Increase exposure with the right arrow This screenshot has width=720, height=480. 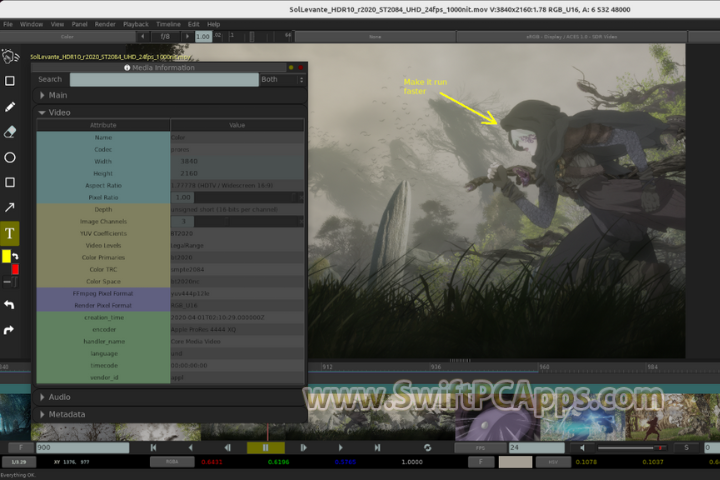(187, 36)
